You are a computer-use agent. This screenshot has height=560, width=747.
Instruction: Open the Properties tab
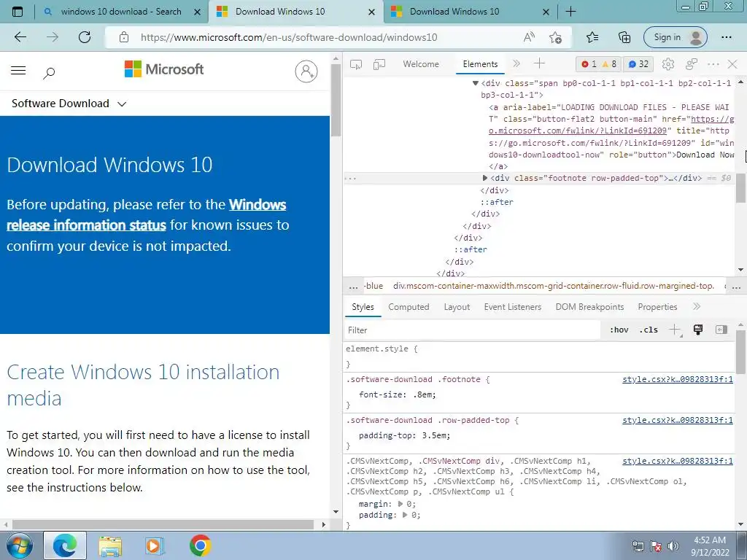(657, 307)
